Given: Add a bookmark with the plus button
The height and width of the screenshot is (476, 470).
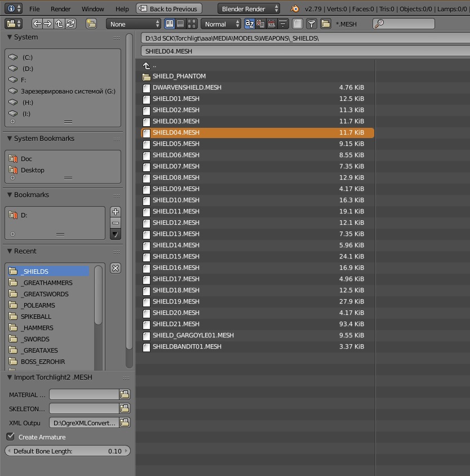Looking at the screenshot, I should (x=116, y=212).
